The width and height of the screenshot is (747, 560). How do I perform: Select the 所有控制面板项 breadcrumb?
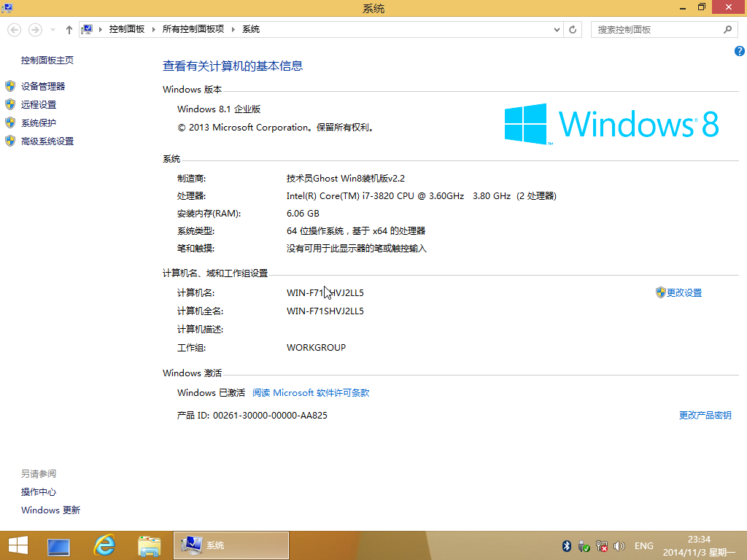click(193, 29)
